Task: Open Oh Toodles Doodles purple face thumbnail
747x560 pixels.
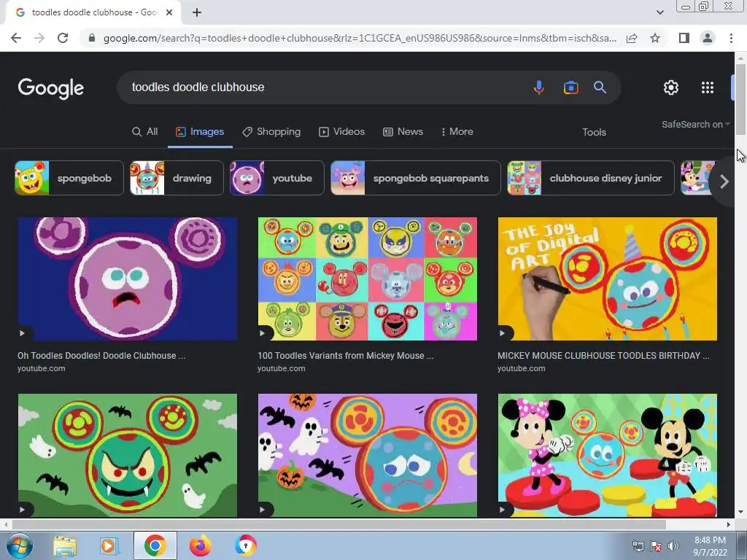Action: tap(127, 279)
